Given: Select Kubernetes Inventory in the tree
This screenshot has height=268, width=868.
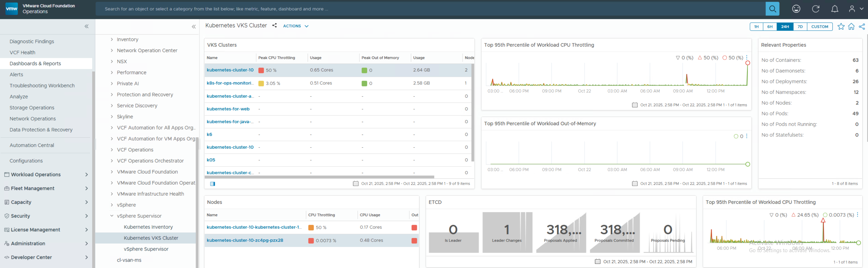Looking at the screenshot, I should pos(148,227).
